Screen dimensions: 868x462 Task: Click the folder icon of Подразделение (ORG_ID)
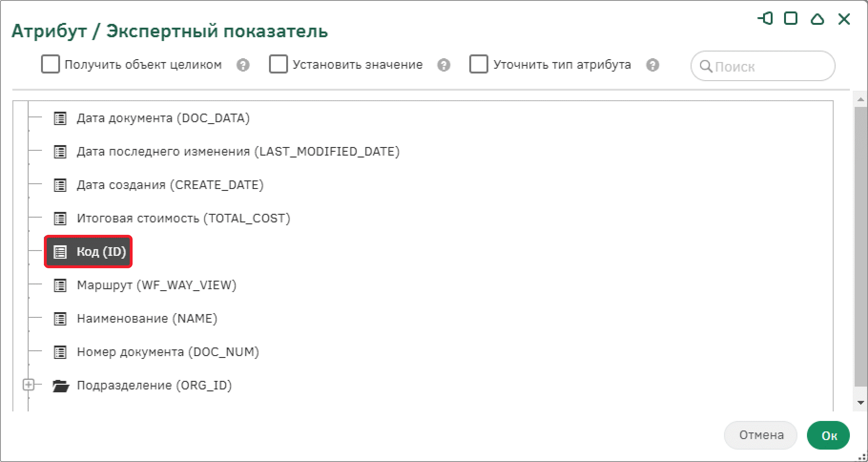tap(61, 386)
